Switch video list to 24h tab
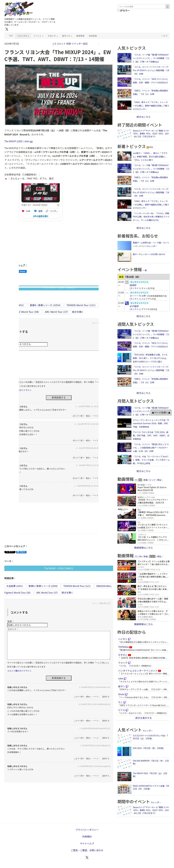Screen dimensions: 174x868 point(140,480)
